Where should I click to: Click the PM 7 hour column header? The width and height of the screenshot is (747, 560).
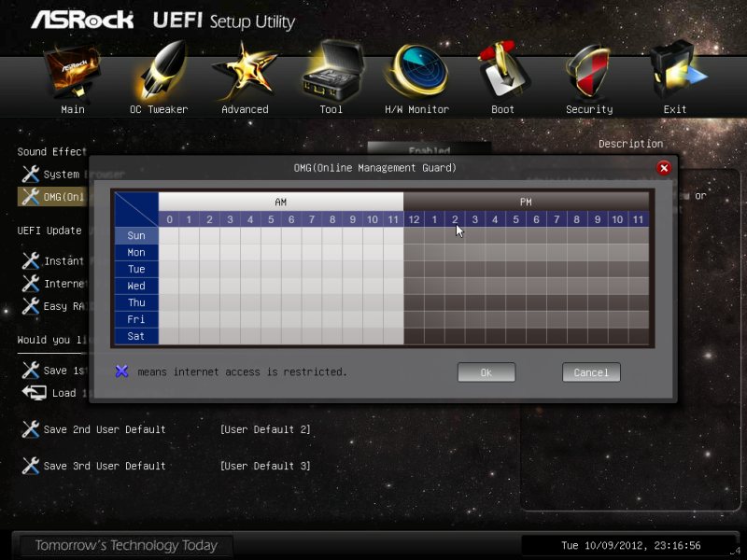tap(557, 219)
